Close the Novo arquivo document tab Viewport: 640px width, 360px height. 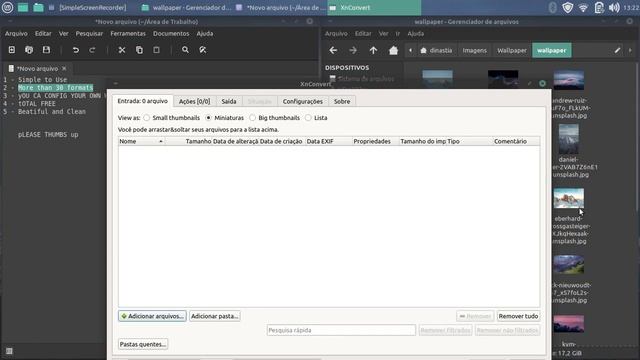(x=64, y=69)
